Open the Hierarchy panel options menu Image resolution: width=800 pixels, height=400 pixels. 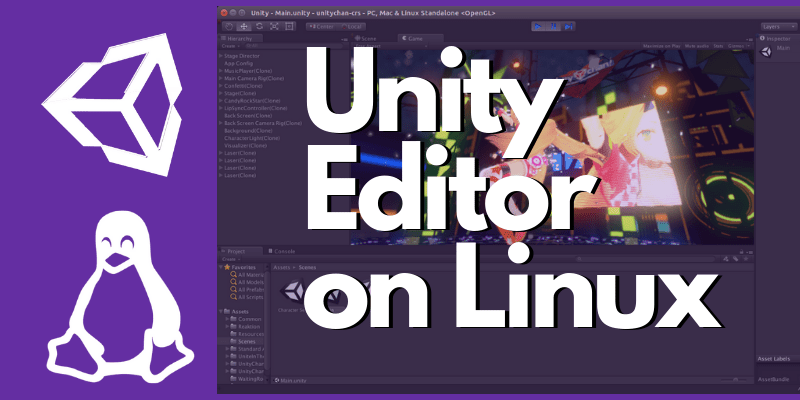[x=344, y=39]
